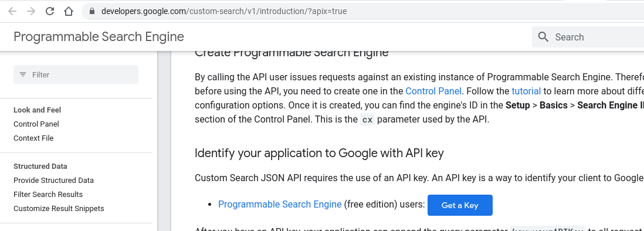
Task: Open Customize Result Snippets page
Action: [x=59, y=209]
